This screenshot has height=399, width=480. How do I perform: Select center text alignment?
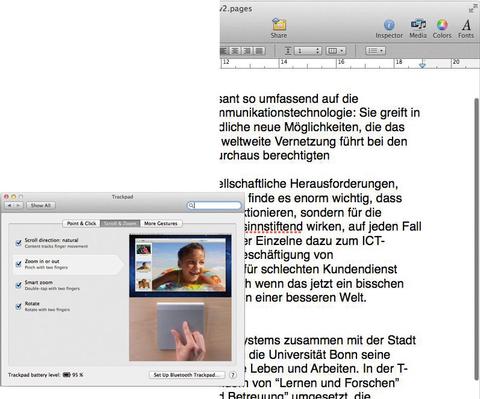[235, 51]
